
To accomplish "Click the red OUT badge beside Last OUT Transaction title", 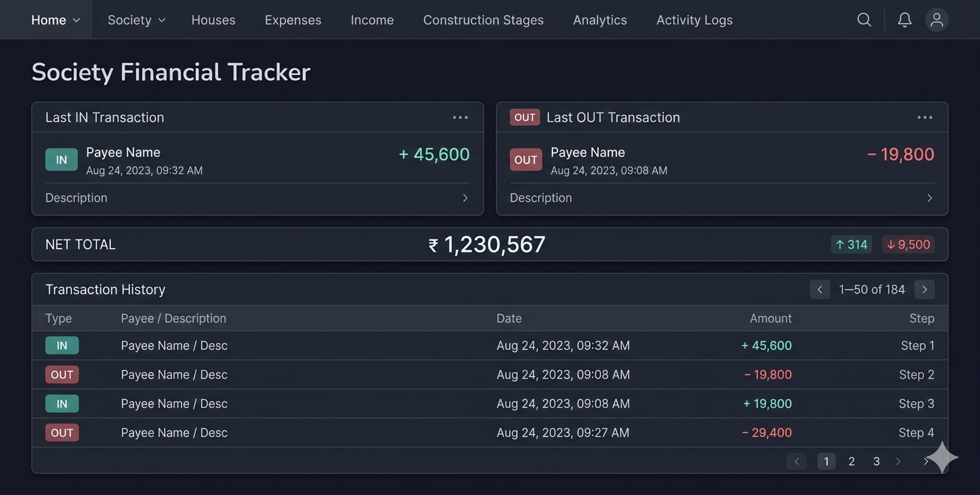I will tap(524, 117).
